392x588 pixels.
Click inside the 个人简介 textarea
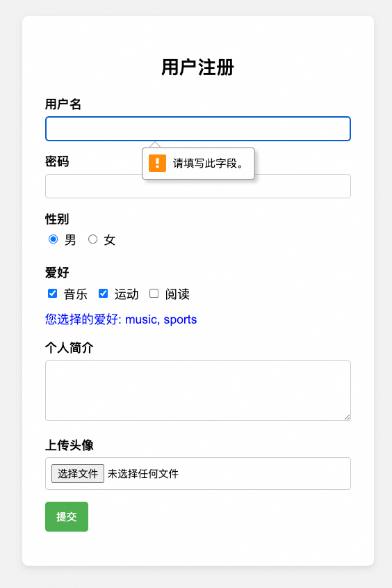[x=197, y=390]
